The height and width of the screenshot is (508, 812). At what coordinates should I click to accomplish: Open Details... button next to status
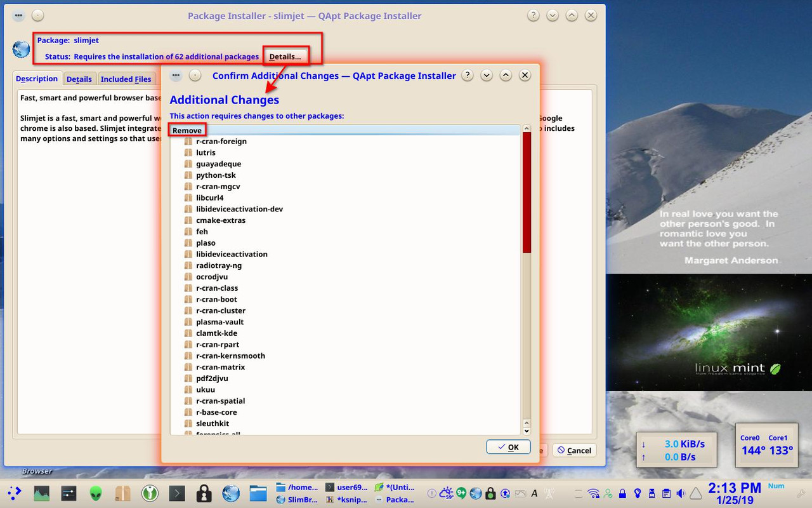click(x=285, y=57)
